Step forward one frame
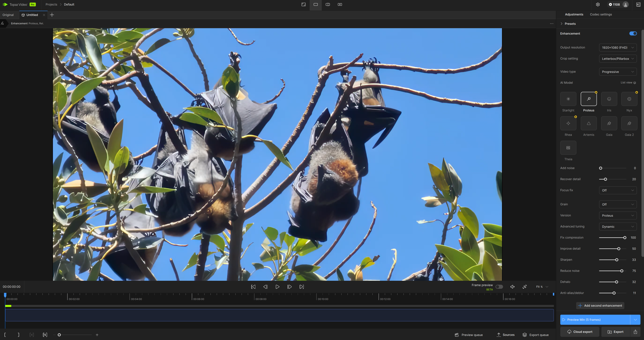Image resolution: width=644 pixels, height=340 pixels. (289, 287)
